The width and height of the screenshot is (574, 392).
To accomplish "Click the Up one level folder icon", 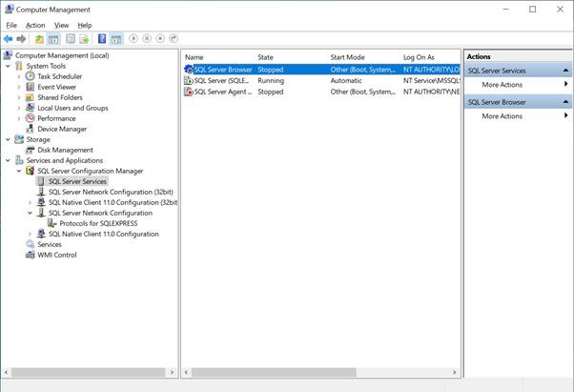I will 39,39.
